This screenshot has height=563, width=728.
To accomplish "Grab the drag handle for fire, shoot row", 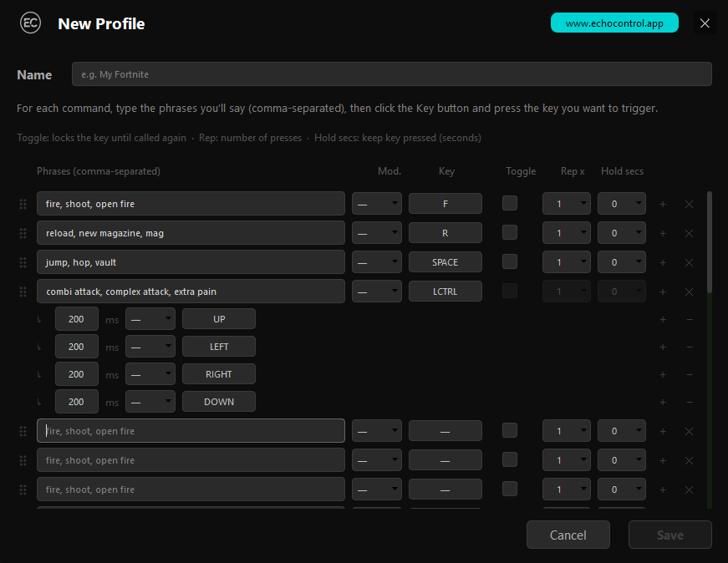I will 23,204.
